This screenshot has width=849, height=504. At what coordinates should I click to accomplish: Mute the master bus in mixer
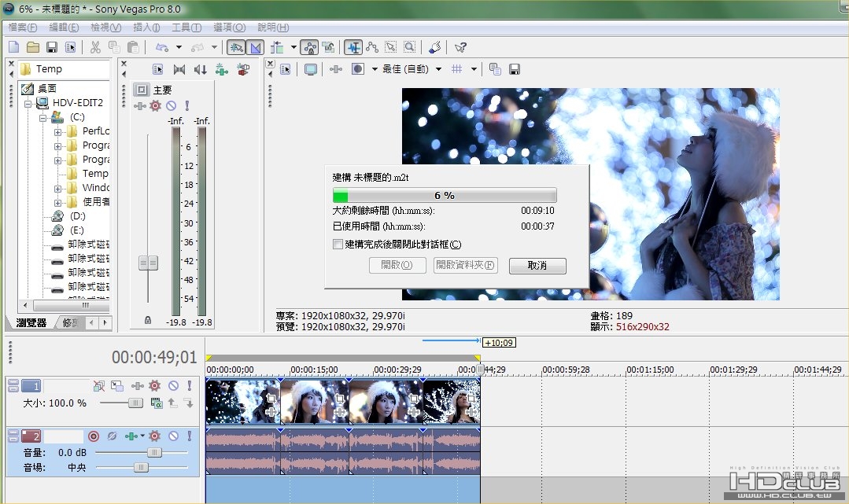point(171,105)
